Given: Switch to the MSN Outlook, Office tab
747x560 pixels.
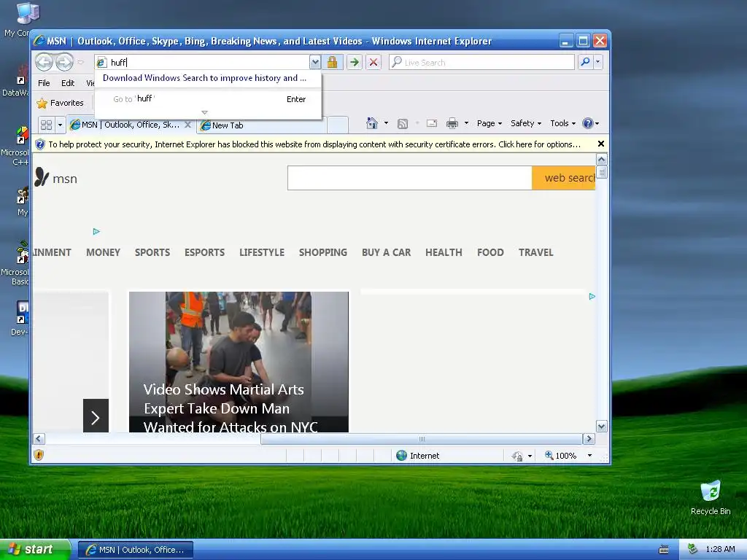Looking at the screenshot, I should pyautogui.click(x=125, y=125).
